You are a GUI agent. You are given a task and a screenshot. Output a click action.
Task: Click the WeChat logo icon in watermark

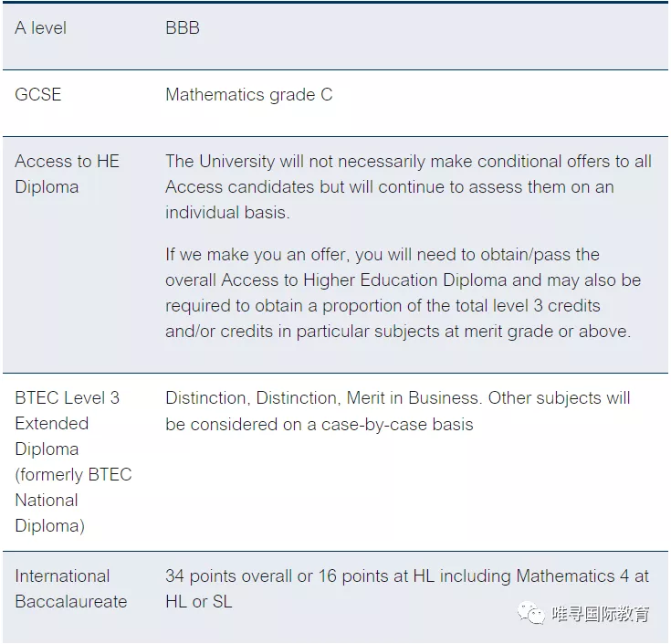click(x=530, y=614)
